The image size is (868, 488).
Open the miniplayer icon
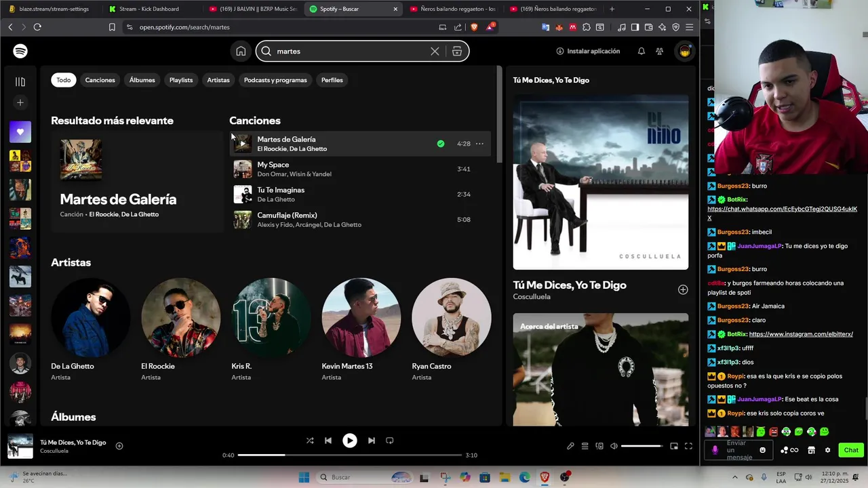click(x=674, y=446)
